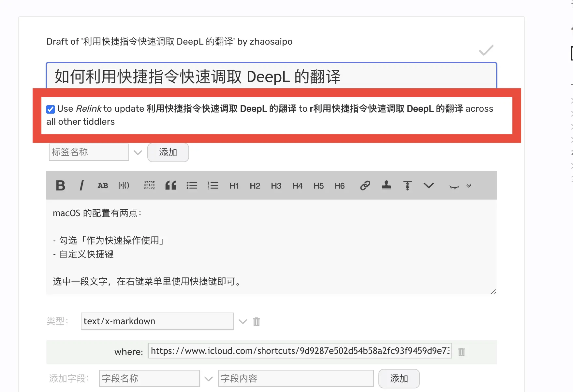Click the 添加 button next to tag field

tap(168, 152)
